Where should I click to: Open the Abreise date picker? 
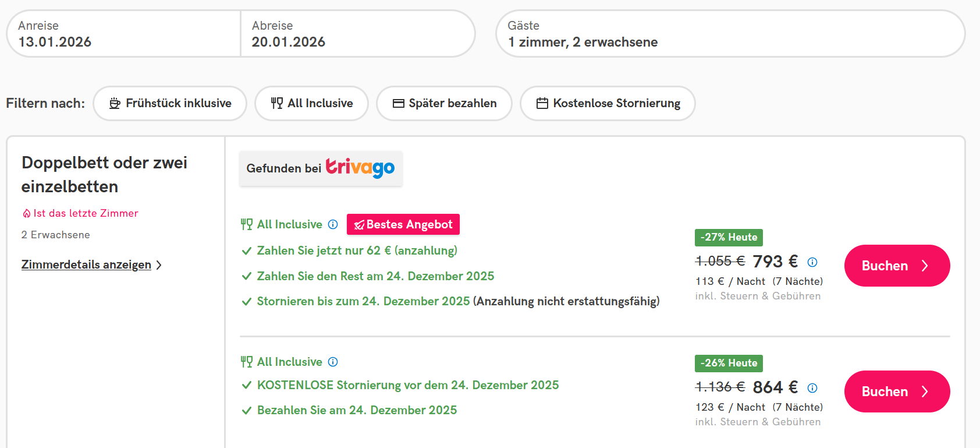[357, 34]
